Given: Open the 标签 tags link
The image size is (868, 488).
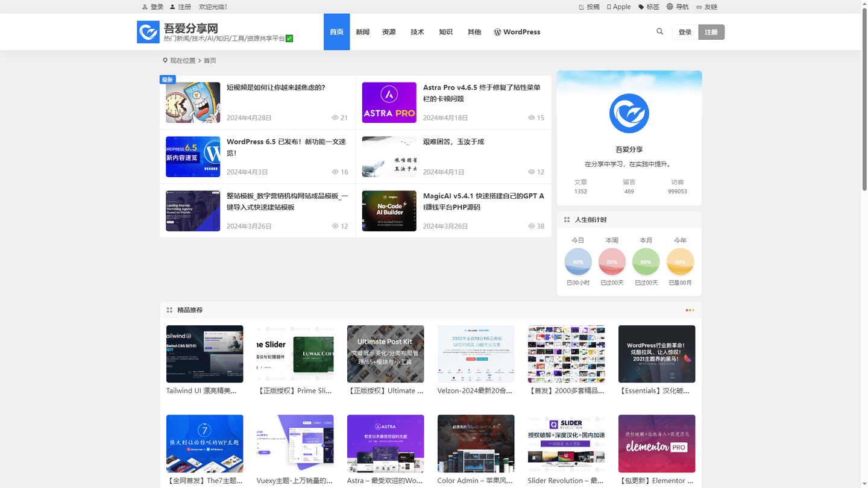Looking at the screenshot, I should tap(649, 7).
